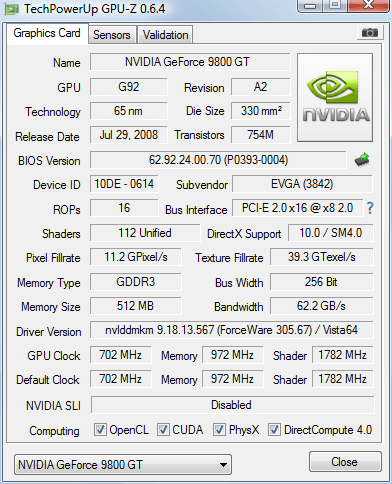The width and height of the screenshot is (392, 484).
Task: Click the bus interface question mark
Action: click(x=370, y=208)
